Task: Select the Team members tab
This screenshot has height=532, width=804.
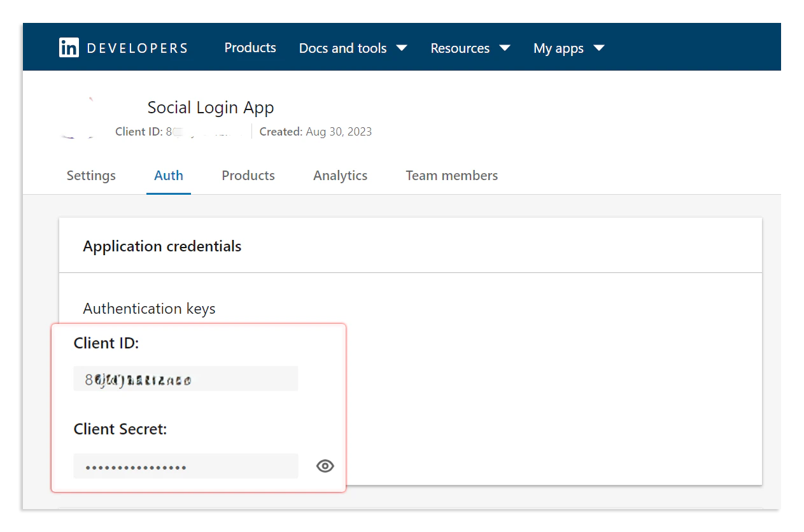Action: [451, 175]
